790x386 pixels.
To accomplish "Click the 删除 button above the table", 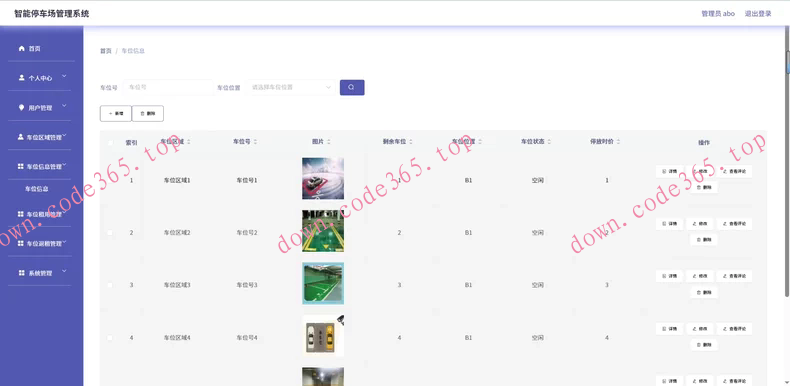I will (148, 113).
